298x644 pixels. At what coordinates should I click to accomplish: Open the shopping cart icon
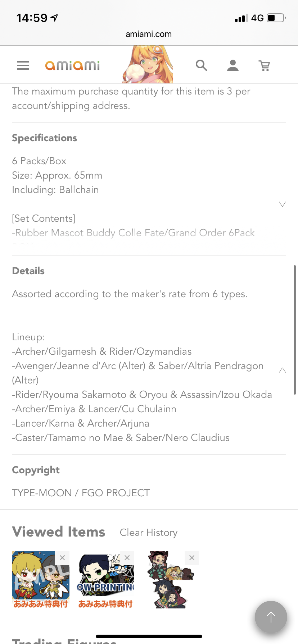(265, 66)
